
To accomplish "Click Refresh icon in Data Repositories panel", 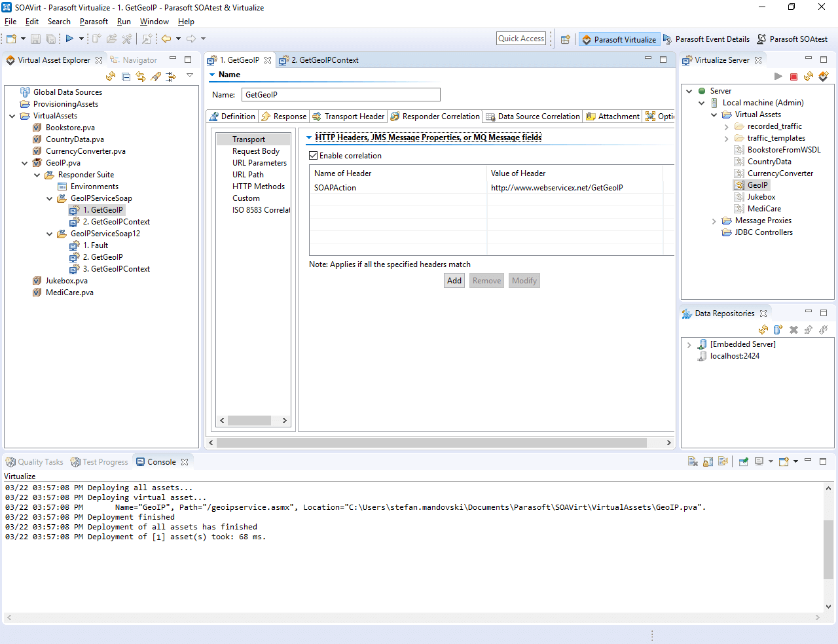I will 763,330.
